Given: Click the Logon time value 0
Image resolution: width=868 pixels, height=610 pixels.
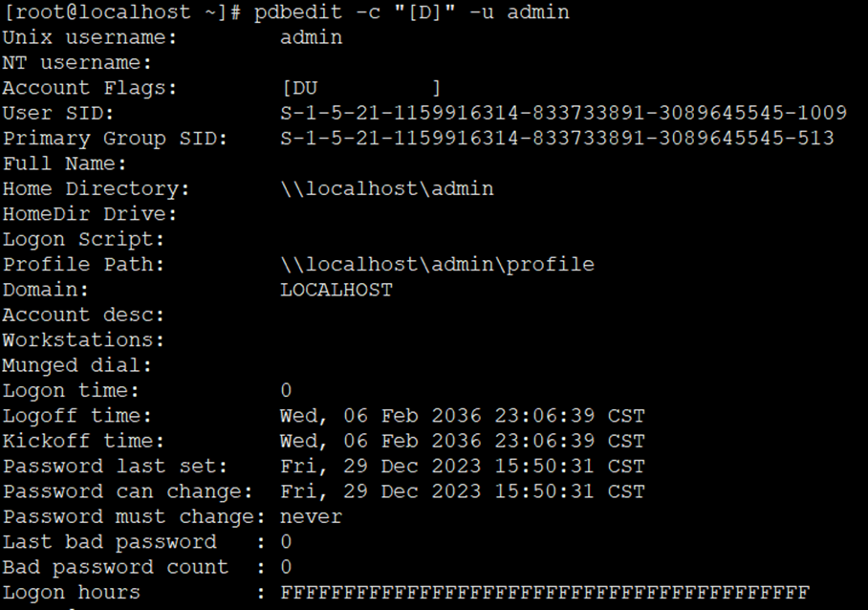Looking at the screenshot, I should click(286, 390).
